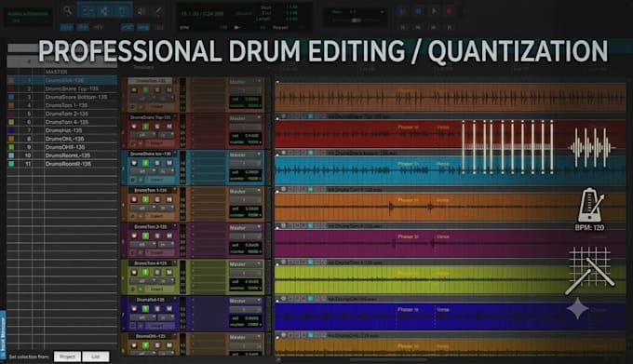The image size is (633, 364).
Task: Open the Track Manager side tab
Action: tap(3, 335)
